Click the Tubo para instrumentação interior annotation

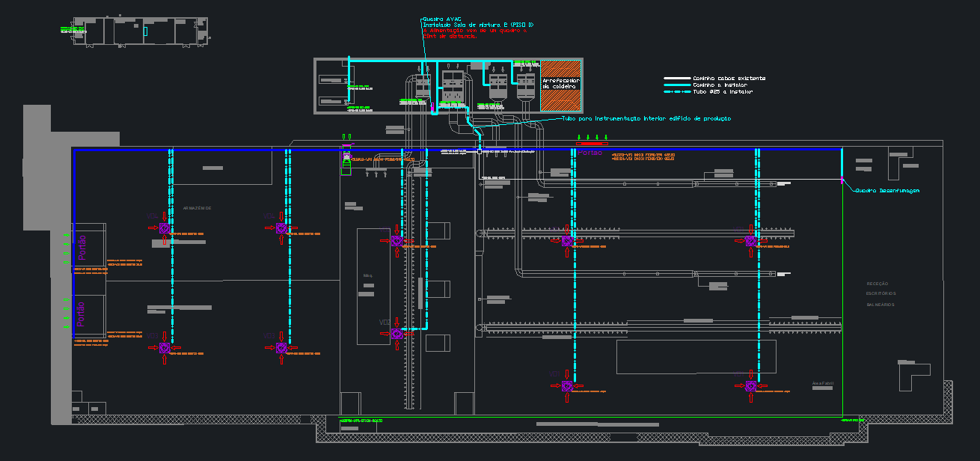646,118
